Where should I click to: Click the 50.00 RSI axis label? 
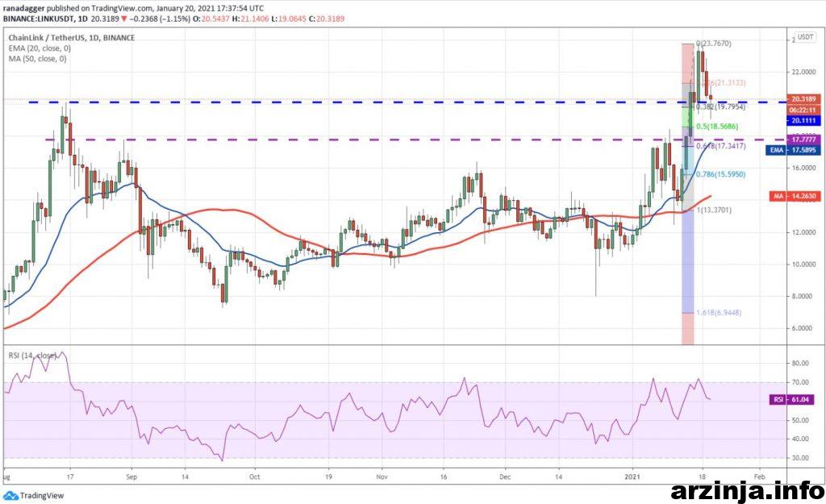tap(799, 420)
